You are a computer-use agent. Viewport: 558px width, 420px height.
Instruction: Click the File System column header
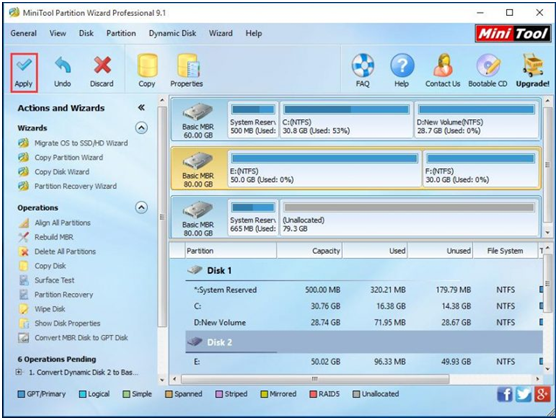[505, 251]
